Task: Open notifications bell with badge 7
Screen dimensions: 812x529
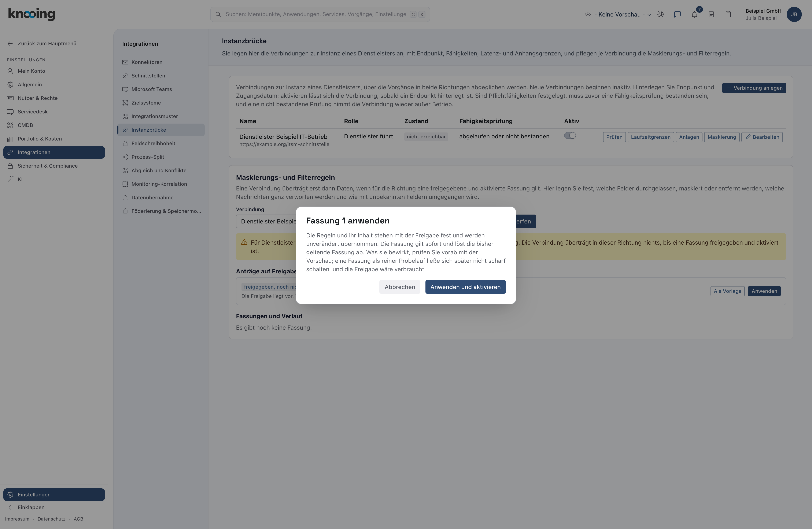Action: coord(694,14)
